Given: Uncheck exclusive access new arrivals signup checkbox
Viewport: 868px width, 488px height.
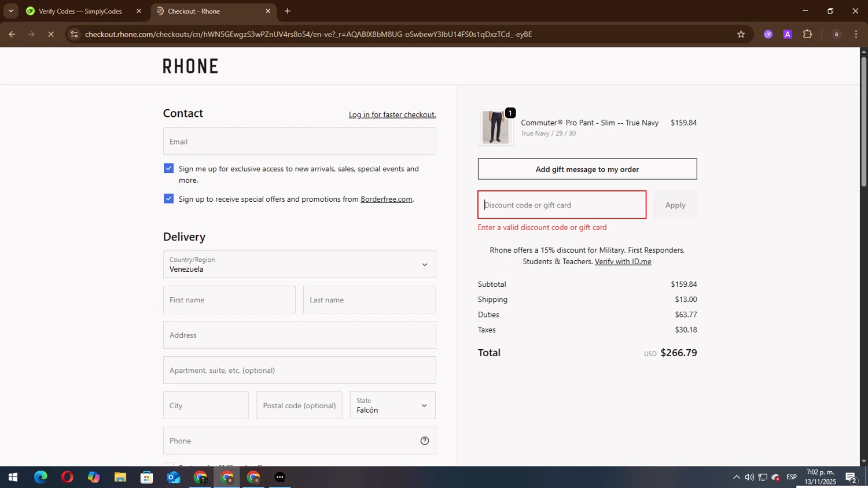Looking at the screenshot, I should click(168, 168).
